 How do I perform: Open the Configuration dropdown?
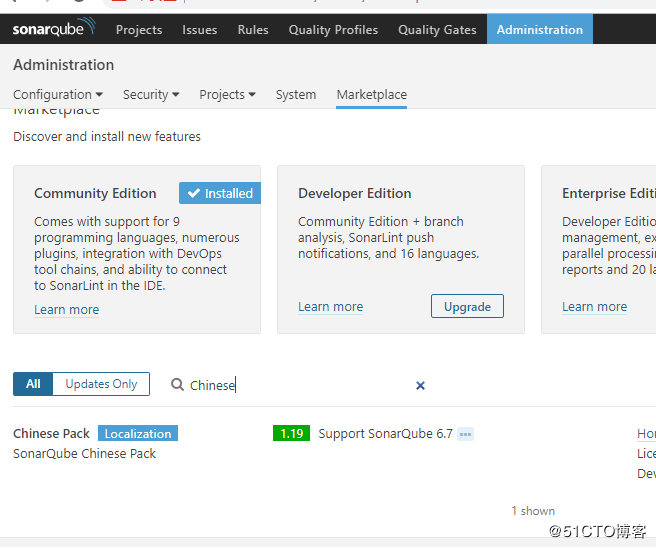click(x=57, y=94)
